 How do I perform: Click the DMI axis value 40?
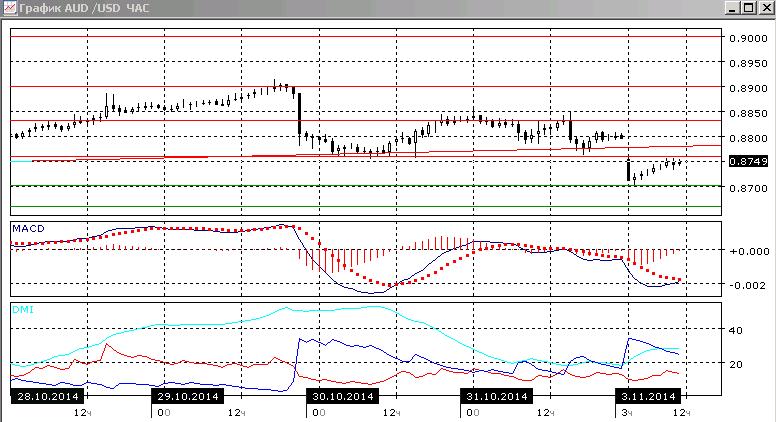click(x=736, y=330)
